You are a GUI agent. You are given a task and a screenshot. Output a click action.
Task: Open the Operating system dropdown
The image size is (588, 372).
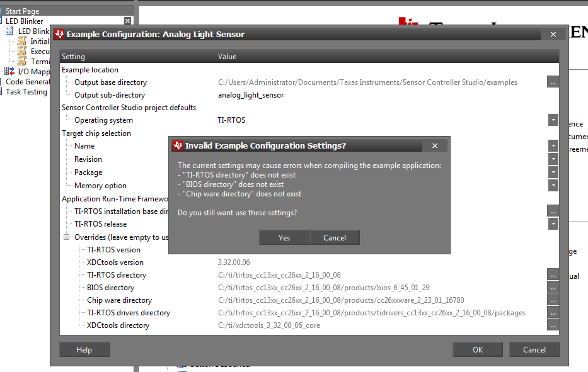(553, 120)
